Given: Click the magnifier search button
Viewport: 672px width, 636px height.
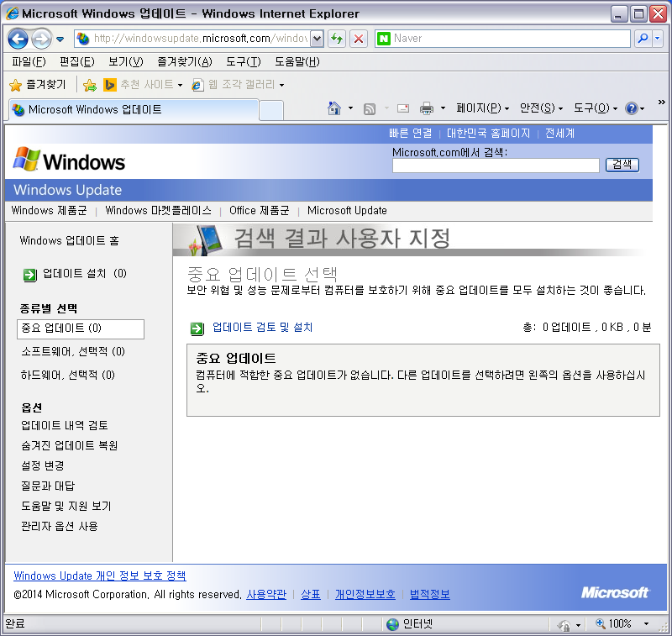Looking at the screenshot, I should (643, 39).
